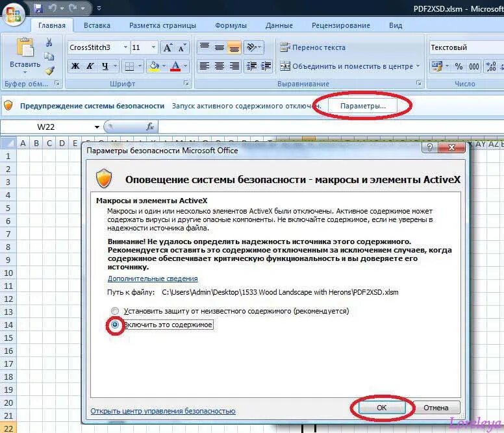The width and height of the screenshot is (504, 433).
Task: Open the Разметка страницы tab
Action: click(x=162, y=25)
